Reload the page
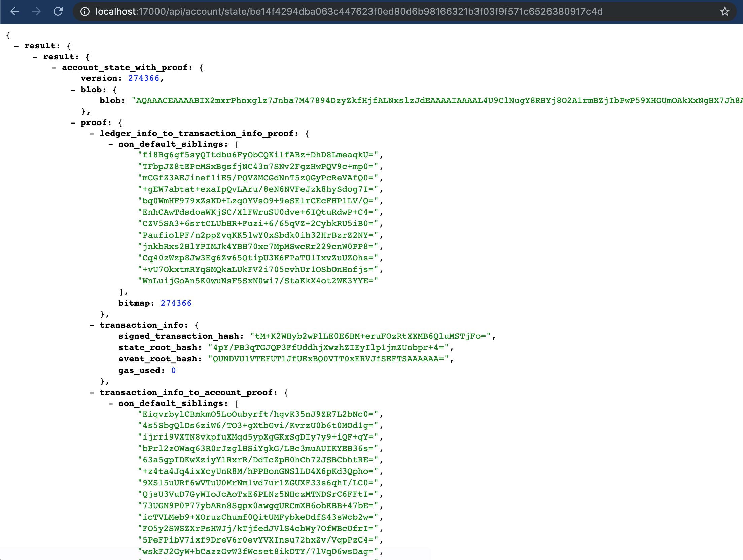This screenshot has height=560, width=743. [x=58, y=12]
